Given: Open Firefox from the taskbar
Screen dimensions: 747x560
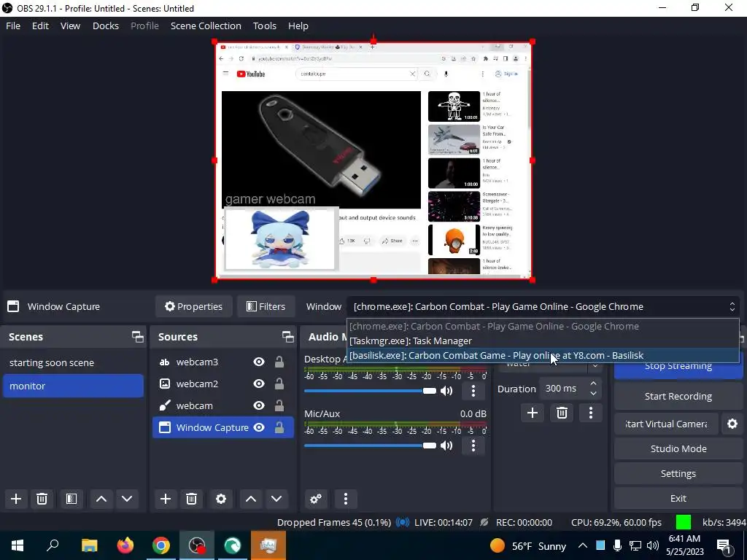Looking at the screenshot, I should (125, 545).
